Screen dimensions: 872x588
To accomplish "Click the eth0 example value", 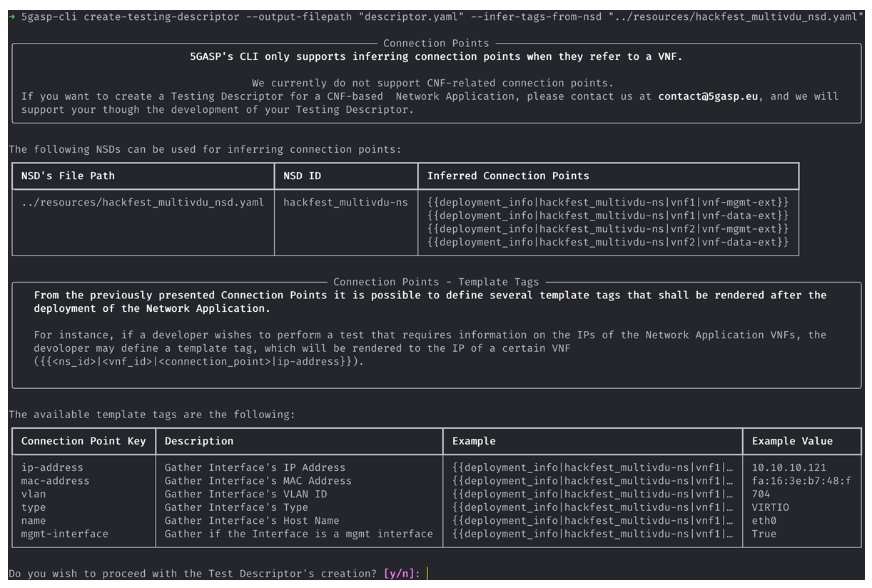I will pyautogui.click(x=764, y=521).
